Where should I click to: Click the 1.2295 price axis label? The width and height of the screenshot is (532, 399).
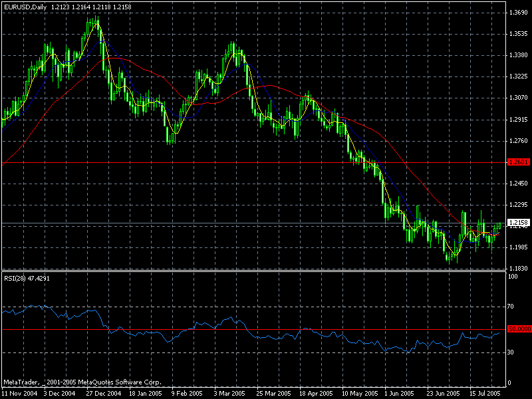point(519,205)
